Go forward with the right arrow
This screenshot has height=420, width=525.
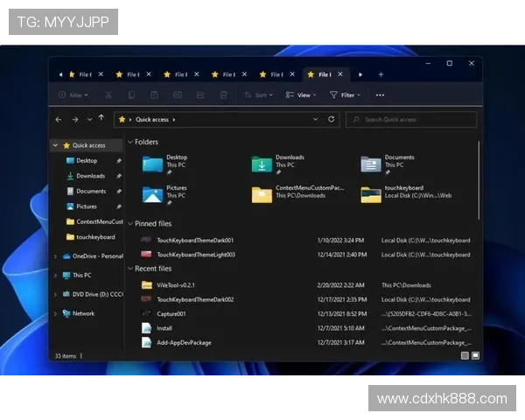(75, 120)
